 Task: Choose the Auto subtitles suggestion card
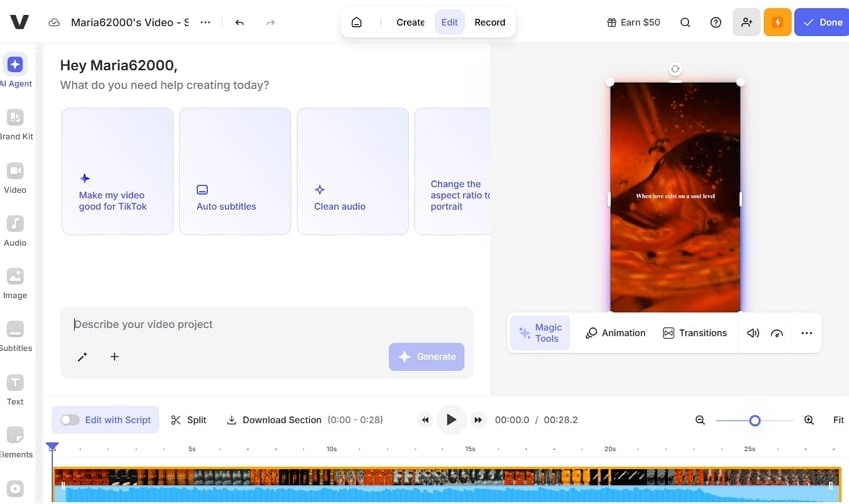[x=235, y=171]
